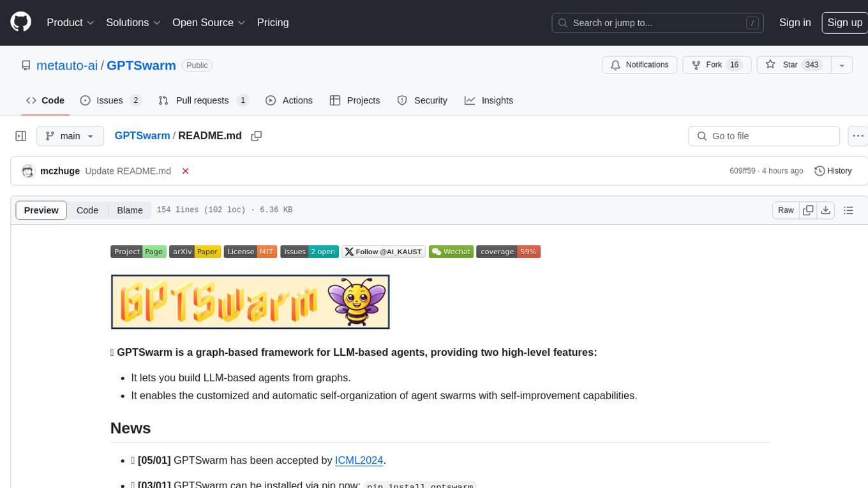Download the raw file

[825, 210]
